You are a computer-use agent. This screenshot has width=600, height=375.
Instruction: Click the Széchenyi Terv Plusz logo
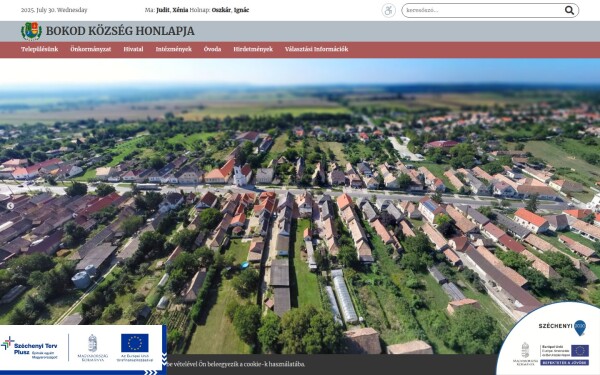click(29, 348)
